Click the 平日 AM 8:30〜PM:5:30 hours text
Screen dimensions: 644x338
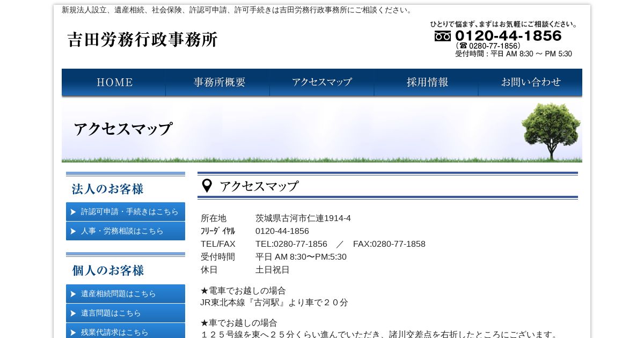point(301,257)
